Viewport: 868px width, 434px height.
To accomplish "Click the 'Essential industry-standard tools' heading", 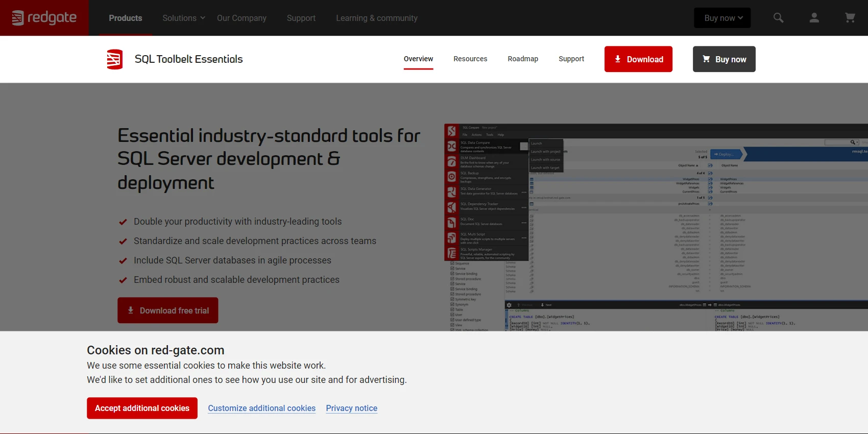I will [x=269, y=159].
